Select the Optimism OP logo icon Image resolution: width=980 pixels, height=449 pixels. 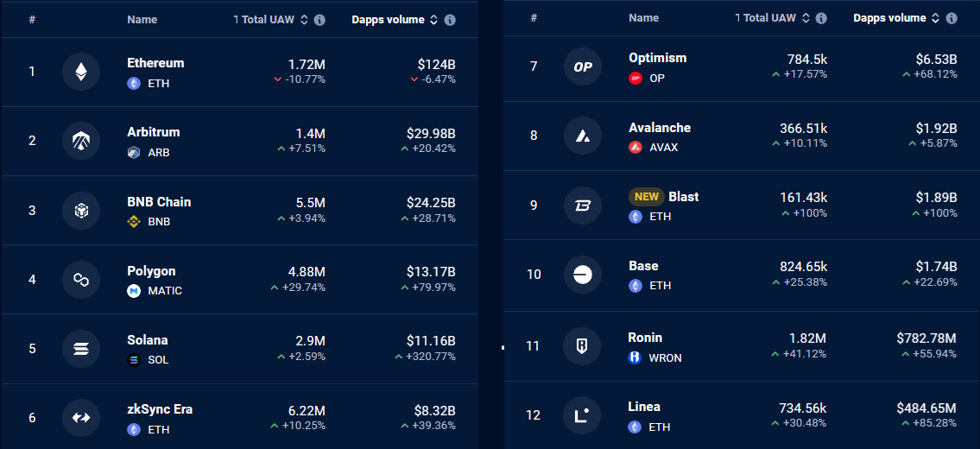583,66
